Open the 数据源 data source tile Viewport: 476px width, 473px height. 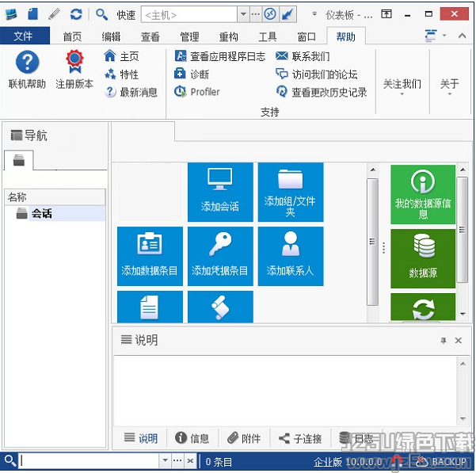click(x=423, y=258)
